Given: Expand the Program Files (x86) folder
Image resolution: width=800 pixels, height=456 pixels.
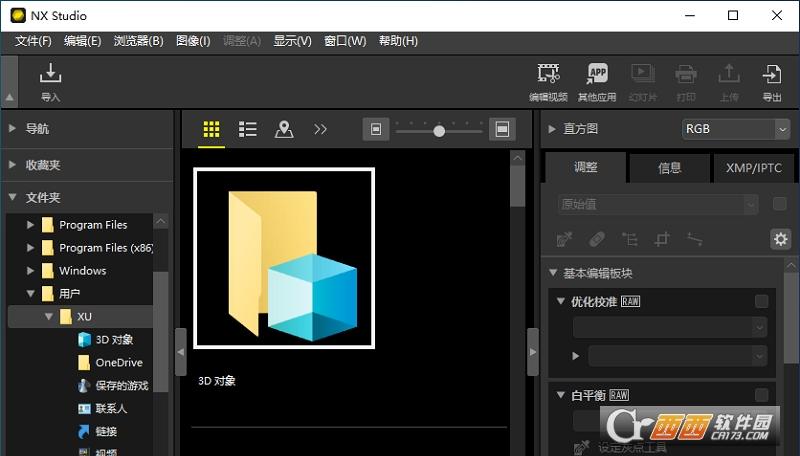Looking at the screenshot, I should pyautogui.click(x=30, y=247).
